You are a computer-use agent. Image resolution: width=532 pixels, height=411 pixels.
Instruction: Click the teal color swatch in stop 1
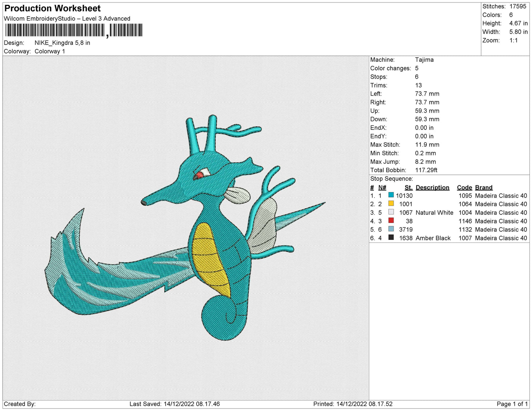[x=391, y=195]
